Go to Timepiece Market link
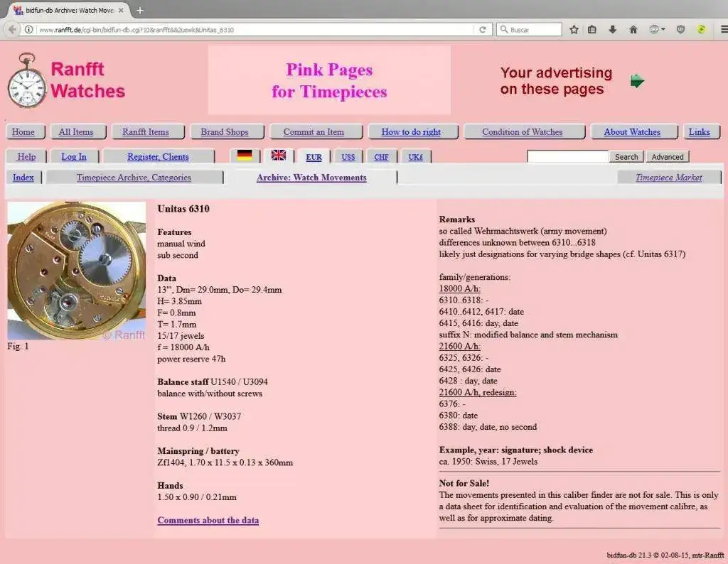Image resolution: width=728 pixels, height=564 pixels. [x=668, y=178]
